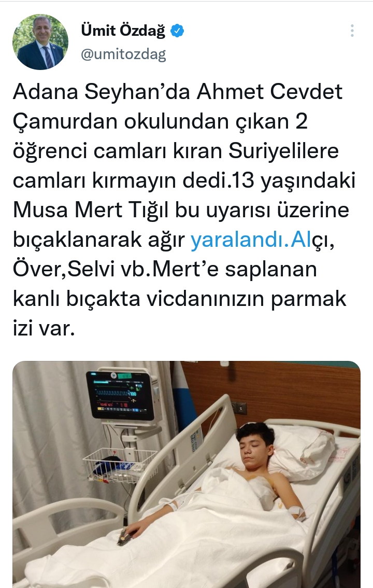Click the text 'Över,Selvi vb.Mert'e saplanan'

(165, 269)
